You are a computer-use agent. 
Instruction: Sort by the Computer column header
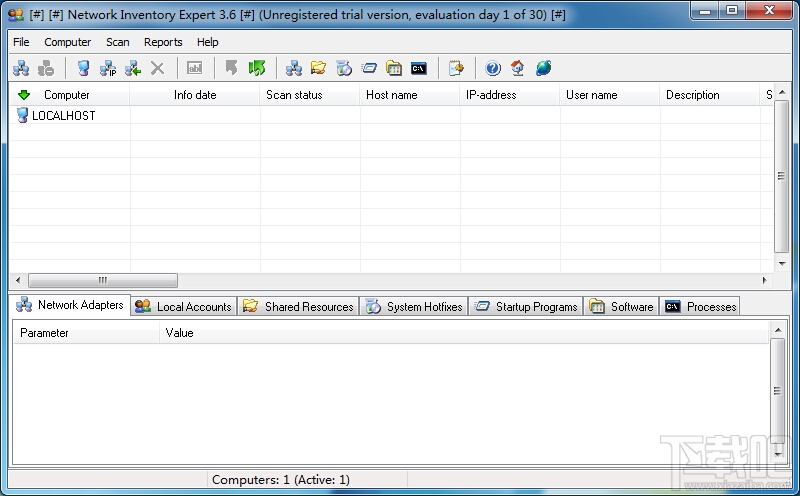pos(69,95)
